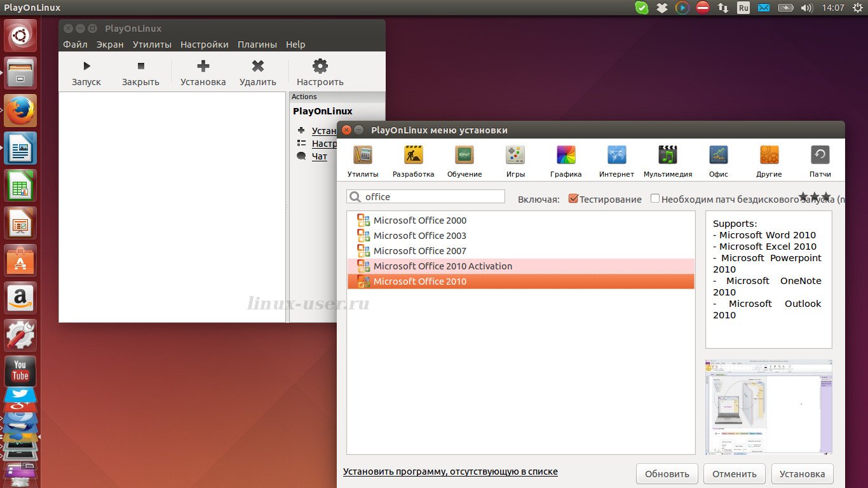Open Ubuntu Software Center from the dock
Image resolution: width=868 pixels, height=488 pixels.
pyautogui.click(x=20, y=261)
